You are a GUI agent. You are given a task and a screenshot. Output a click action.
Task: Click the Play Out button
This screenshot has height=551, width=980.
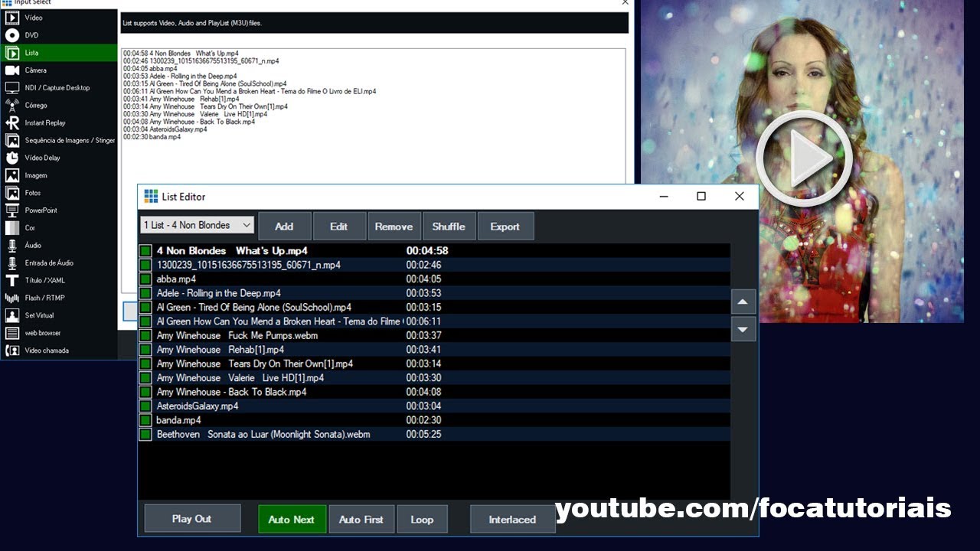(192, 519)
